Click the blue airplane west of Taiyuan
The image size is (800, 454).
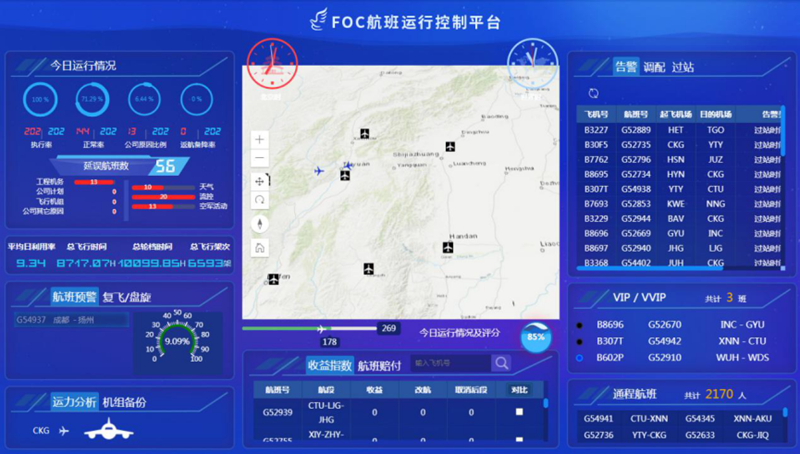[x=319, y=171]
